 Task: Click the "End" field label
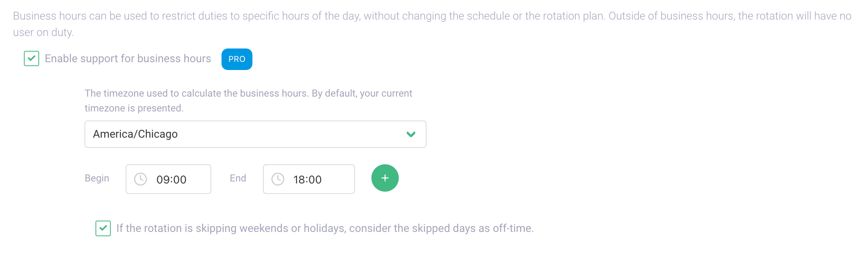(x=238, y=178)
